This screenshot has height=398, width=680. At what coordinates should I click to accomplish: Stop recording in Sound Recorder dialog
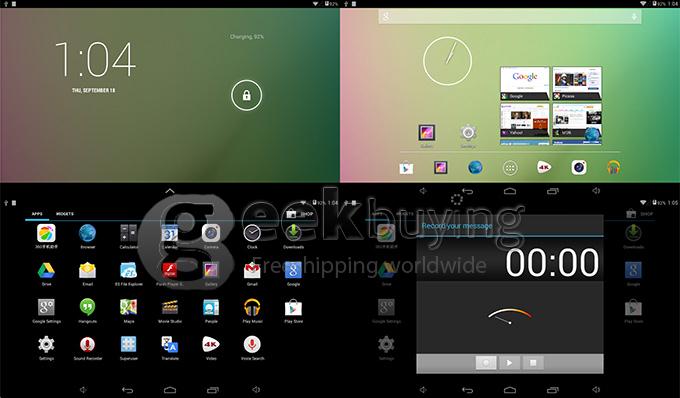click(533, 363)
